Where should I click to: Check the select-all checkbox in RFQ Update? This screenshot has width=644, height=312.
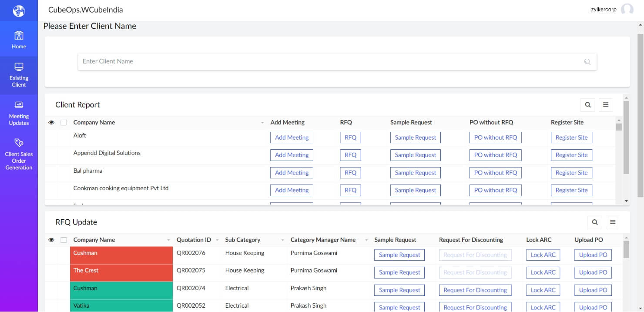tap(64, 240)
